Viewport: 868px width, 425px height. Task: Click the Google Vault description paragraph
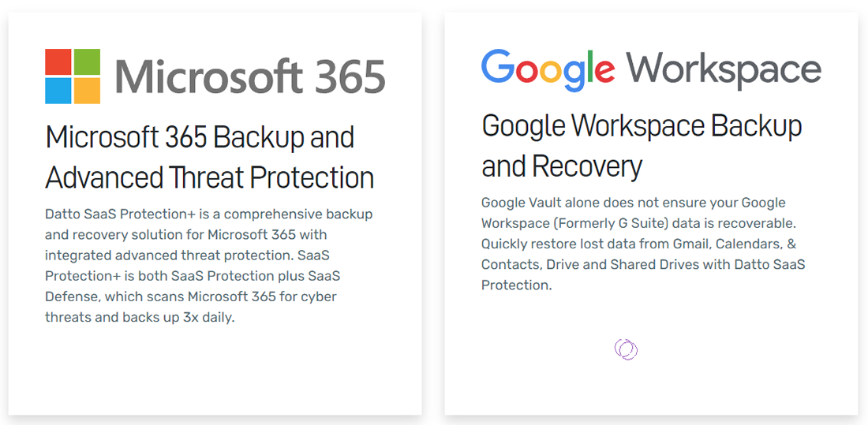pos(643,244)
